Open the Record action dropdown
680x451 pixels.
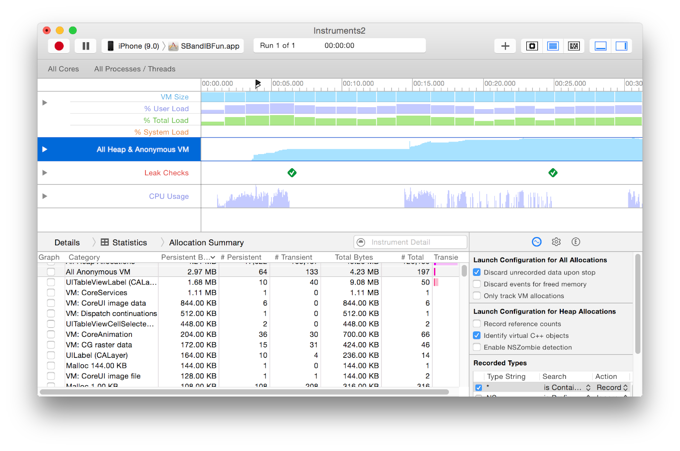tap(612, 388)
